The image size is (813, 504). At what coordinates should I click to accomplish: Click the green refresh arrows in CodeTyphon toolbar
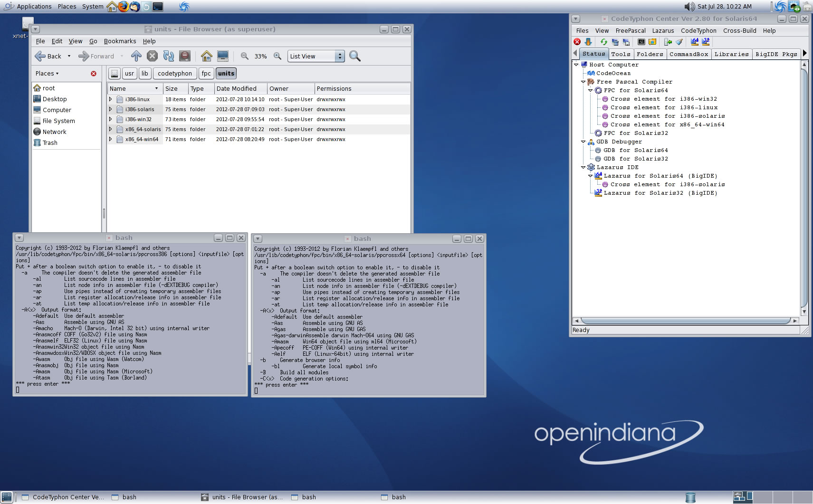click(x=603, y=42)
